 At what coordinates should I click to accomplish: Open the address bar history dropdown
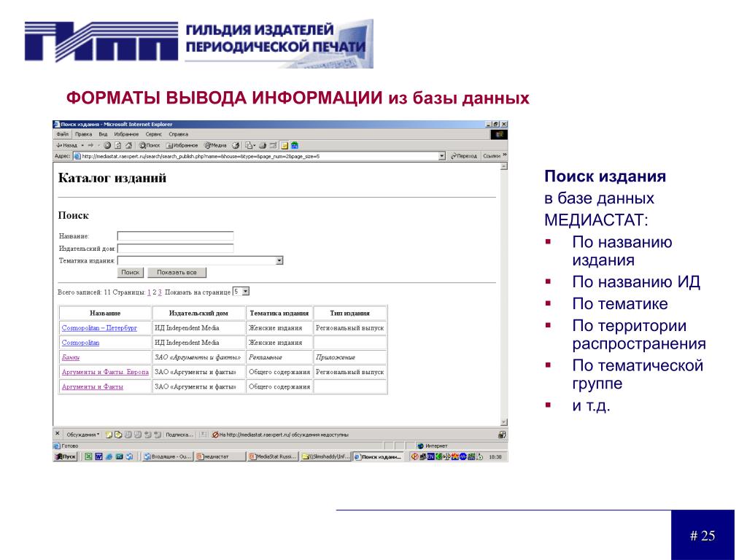(x=441, y=156)
